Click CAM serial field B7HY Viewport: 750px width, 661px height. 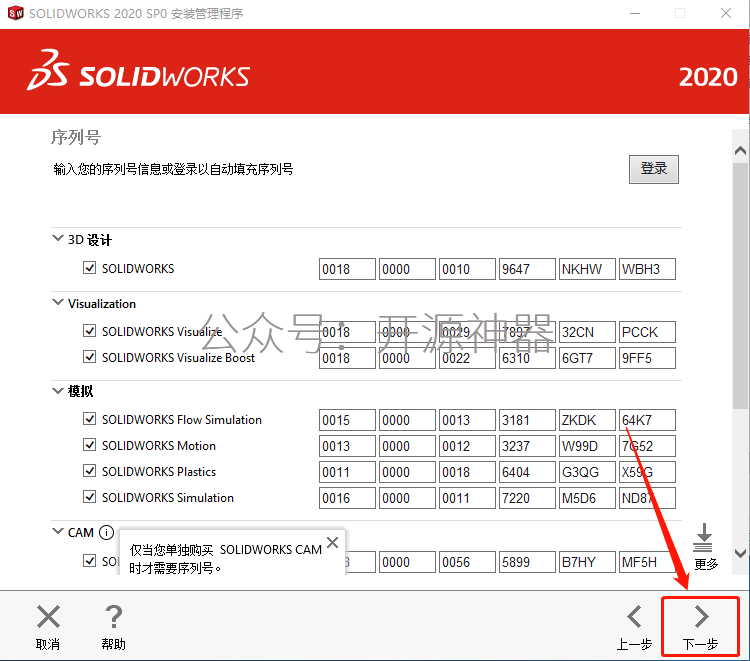[x=587, y=562]
